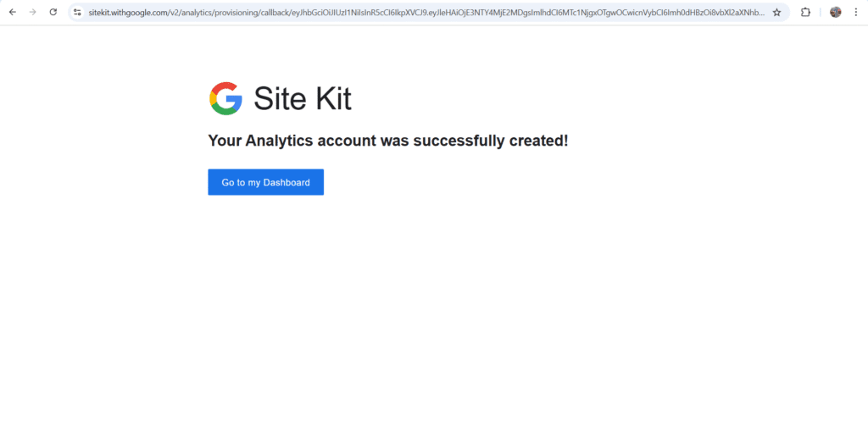Open the Extensions puzzle icon
The width and height of the screenshot is (868, 437).
[806, 13]
